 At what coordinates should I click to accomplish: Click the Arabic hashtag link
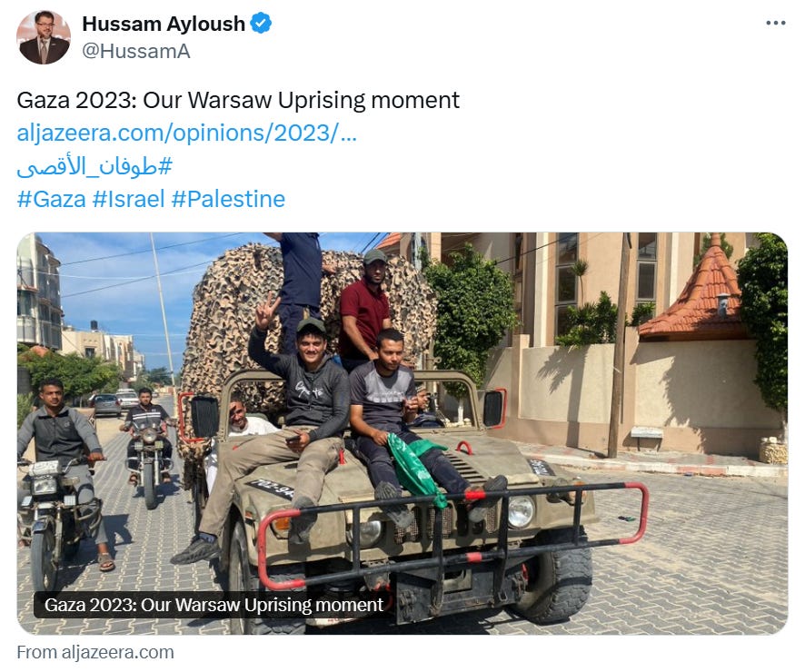point(94,167)
